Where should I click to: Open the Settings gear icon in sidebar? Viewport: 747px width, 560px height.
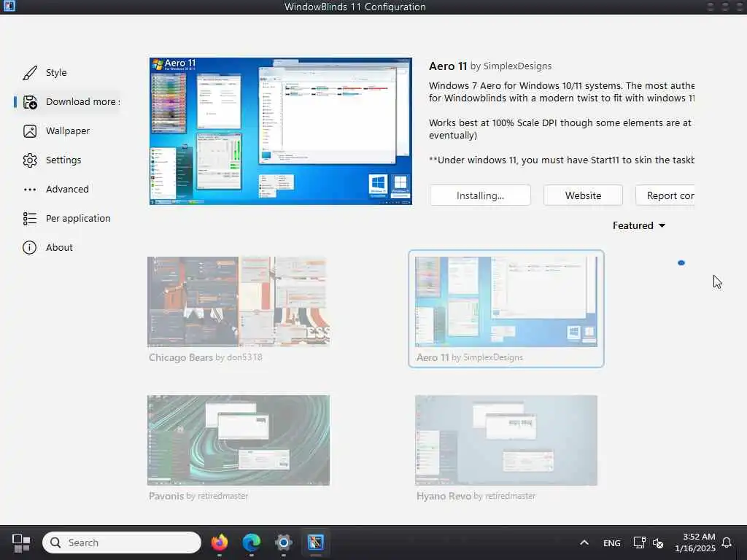click(x=29, y=160)
